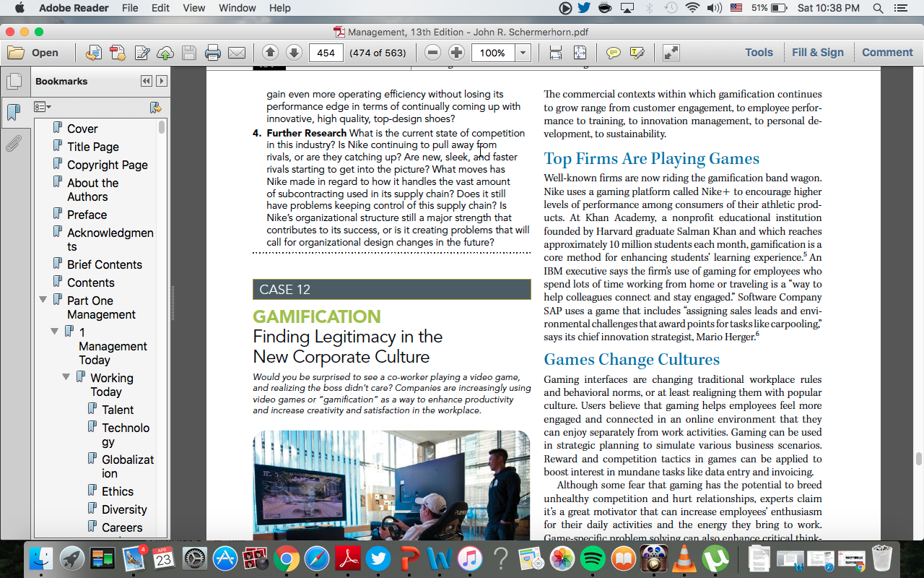Open Spotlight search in menu bar
The height and width of the screenshot is (578, 924).
879,8
